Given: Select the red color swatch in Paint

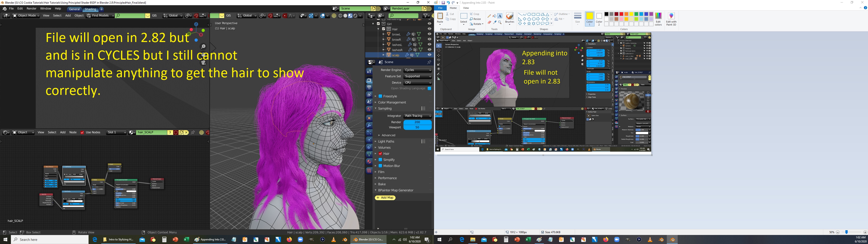Looking at the screenshot, I should [x=621, y=14].
